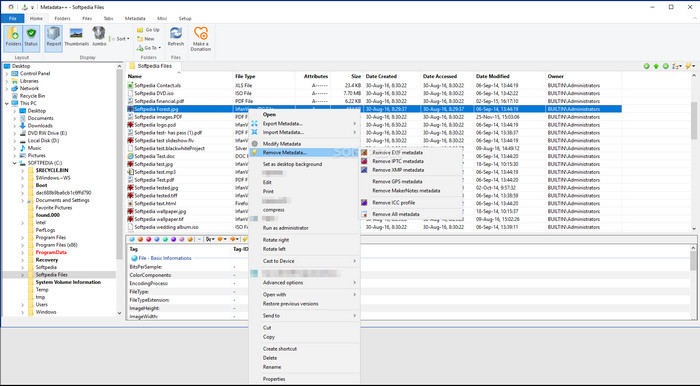Refresh the file list
700x386 pixels.
click(x=175, y=37)
